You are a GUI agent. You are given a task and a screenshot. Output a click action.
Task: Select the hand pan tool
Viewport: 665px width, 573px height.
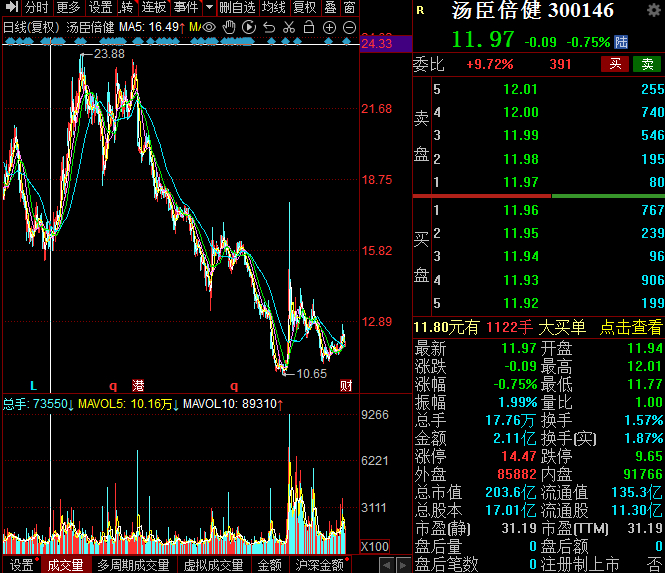229,28
